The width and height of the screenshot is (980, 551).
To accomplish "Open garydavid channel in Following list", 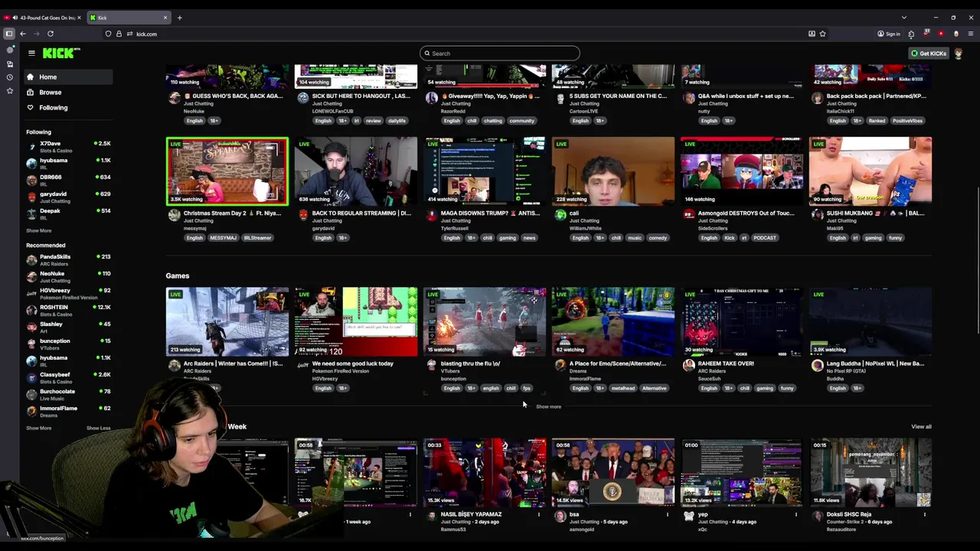I will coord(67,197).
